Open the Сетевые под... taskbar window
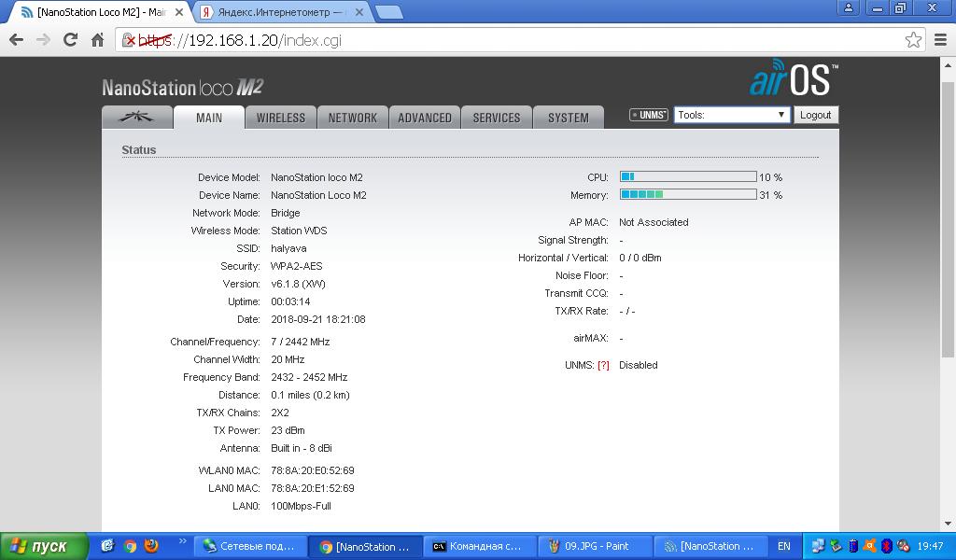The image size is (956, 560). [x=250, y=547]
